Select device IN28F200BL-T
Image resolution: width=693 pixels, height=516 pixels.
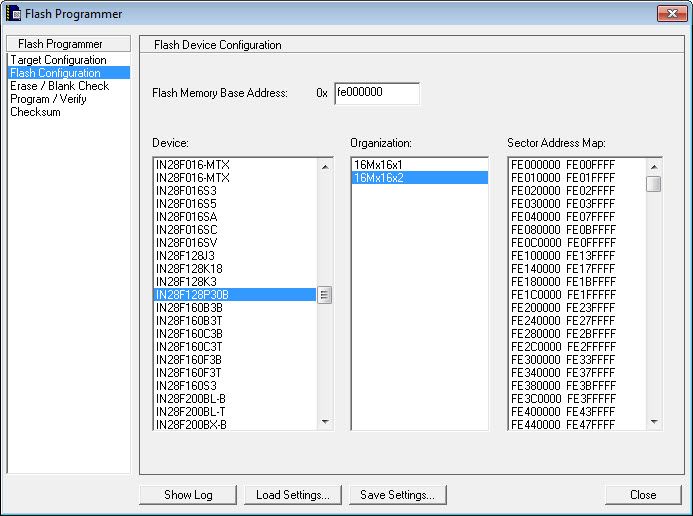coord(235,412)
